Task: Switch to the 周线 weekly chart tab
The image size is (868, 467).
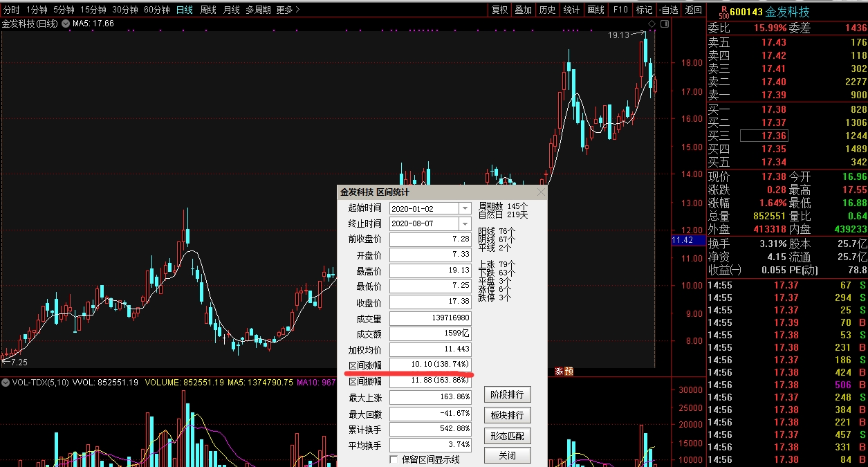Action: click(x=208, y=10)
